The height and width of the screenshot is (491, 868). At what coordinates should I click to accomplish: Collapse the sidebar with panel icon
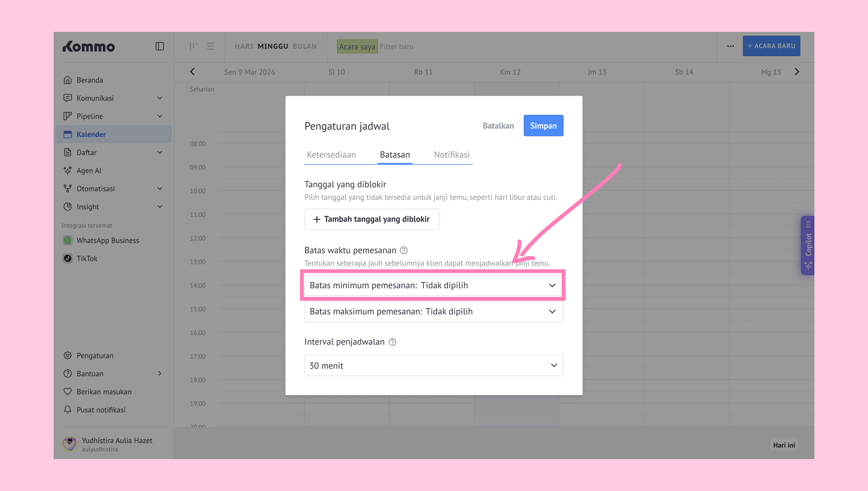pos(160,46)
